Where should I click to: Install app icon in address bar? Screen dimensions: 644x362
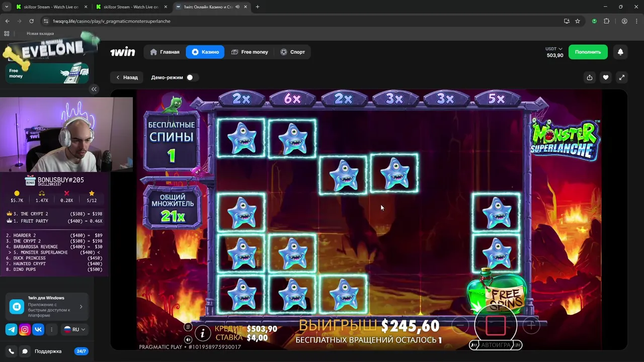tap(567, 21)
